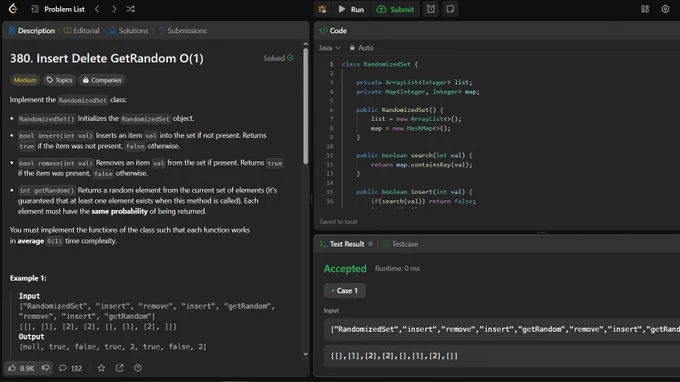
Task: Open the timer alarm clock icon
Action: [x=431, y=9]
